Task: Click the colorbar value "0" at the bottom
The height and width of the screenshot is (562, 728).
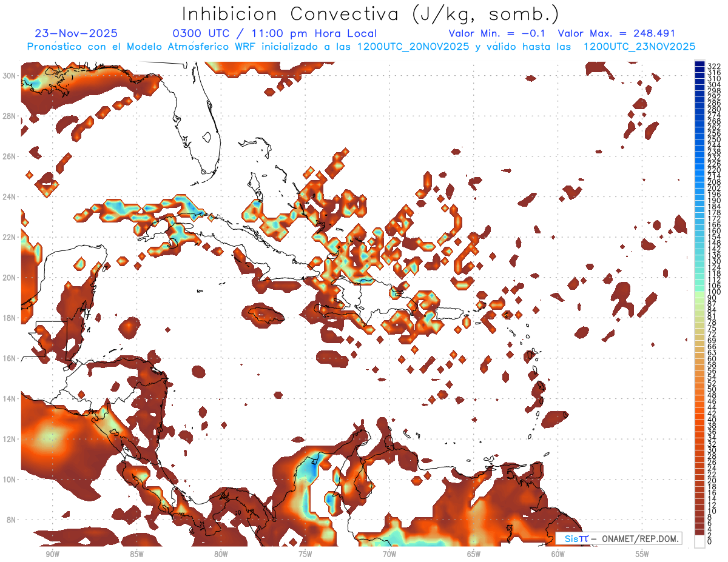Action: coord(710,542)
